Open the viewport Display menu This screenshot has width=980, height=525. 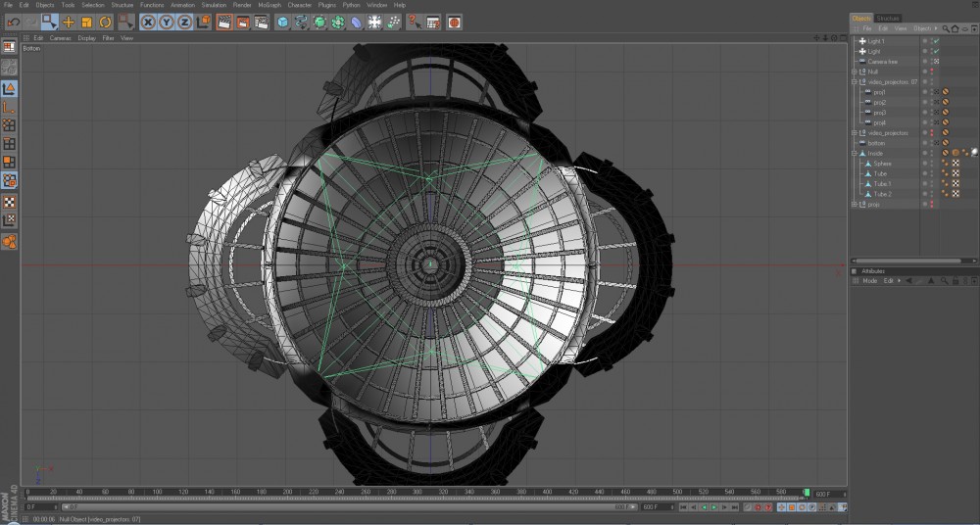click(87, 38)
